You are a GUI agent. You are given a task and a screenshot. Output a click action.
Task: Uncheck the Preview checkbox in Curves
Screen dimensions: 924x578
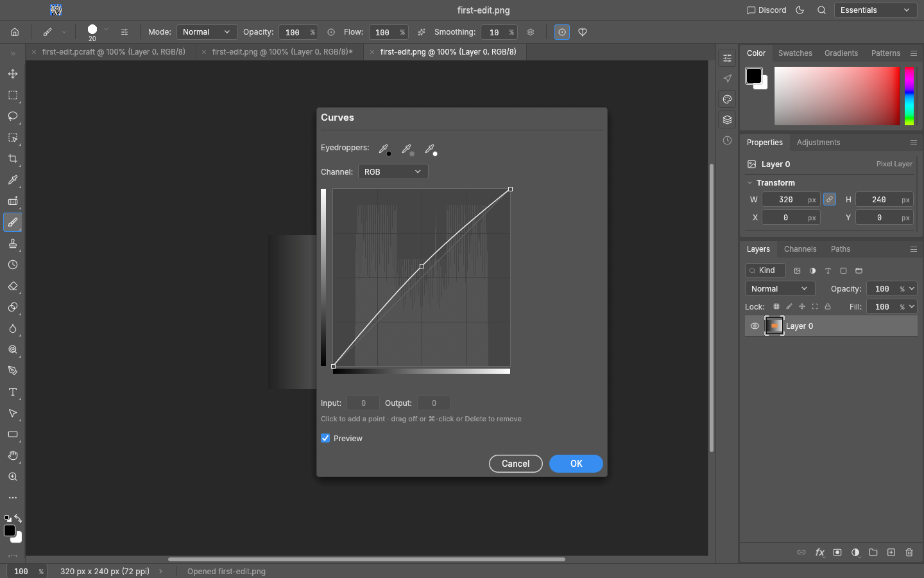[325, 438]
